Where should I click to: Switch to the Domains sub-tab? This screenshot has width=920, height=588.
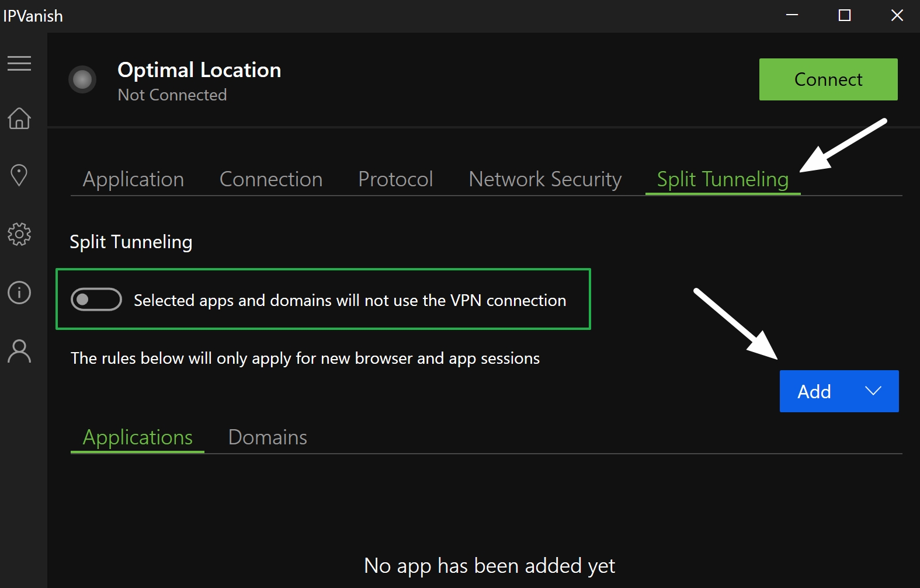tap(268, 437)
